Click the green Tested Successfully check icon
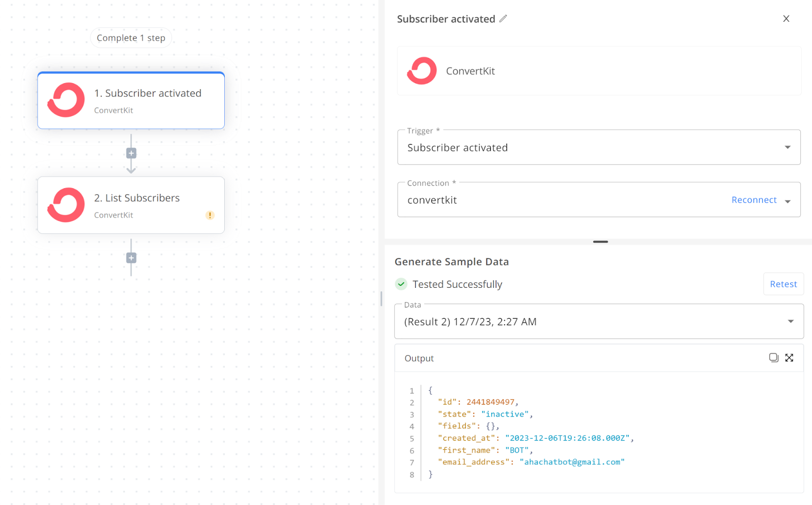 401,284
